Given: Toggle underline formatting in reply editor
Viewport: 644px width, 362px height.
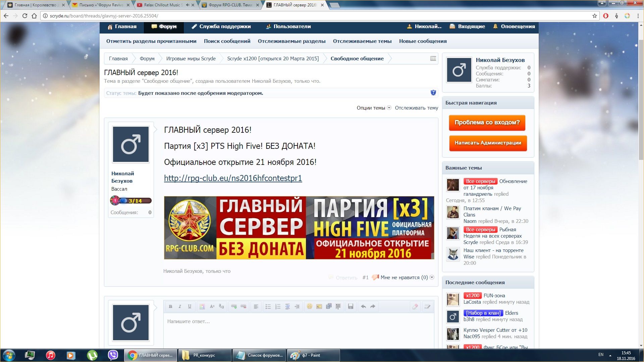Looking at the screenshot, I should 190,306.
